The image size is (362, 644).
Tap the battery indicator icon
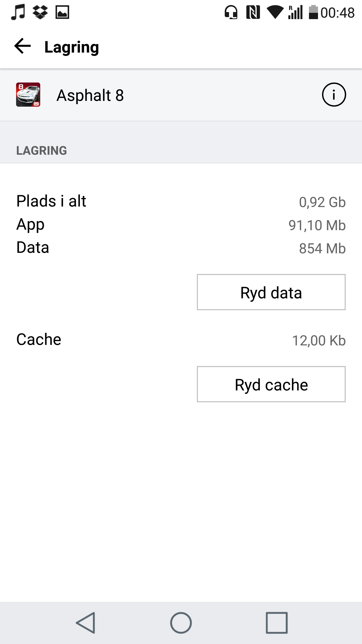click(313, 12)
